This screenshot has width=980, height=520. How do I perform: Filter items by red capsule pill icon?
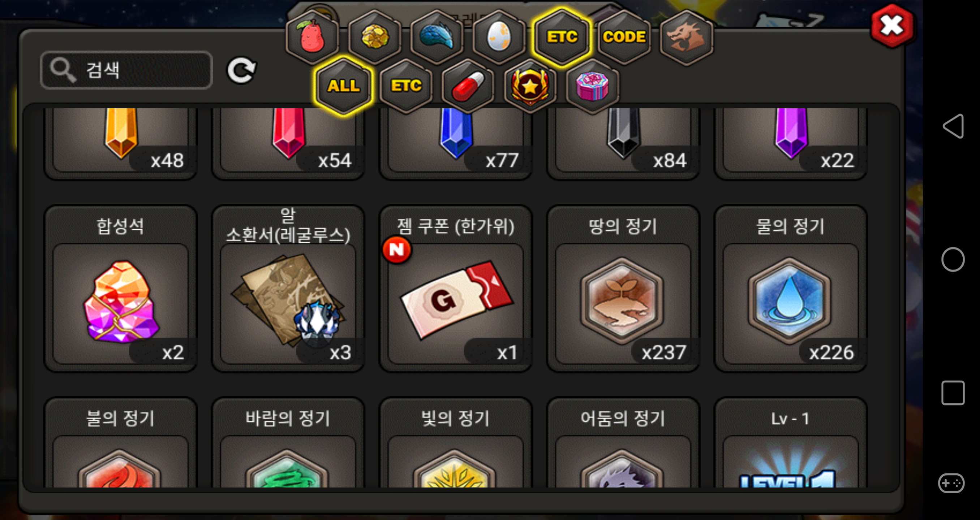pos(468,86)
